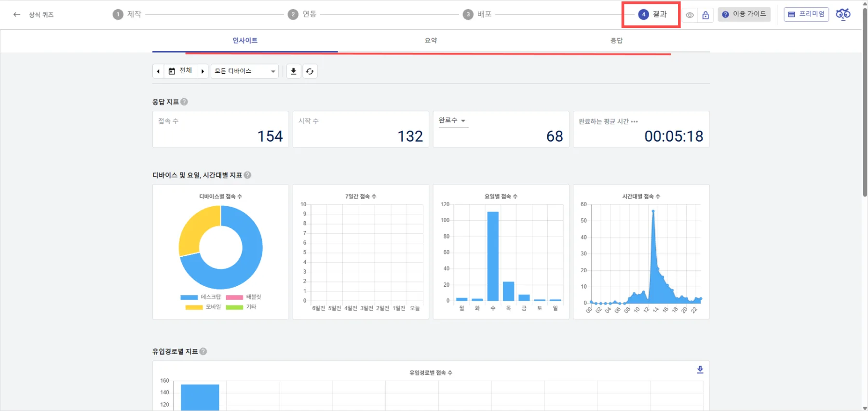Open the ellipsis next to 완료하는 평균 시간
Image resolution: width=868 pixels, height=411 pixels.
coord(634,121)
